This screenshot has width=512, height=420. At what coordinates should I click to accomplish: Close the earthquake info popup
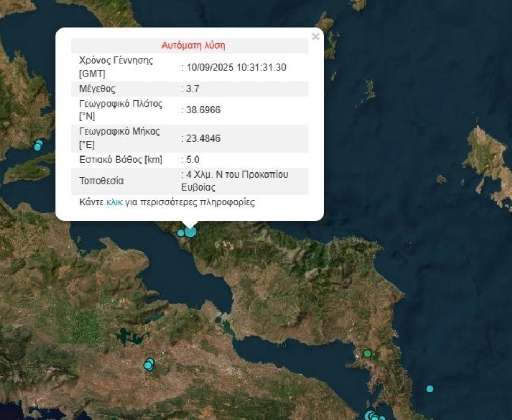pyautogui.click(x=315, y=37)
